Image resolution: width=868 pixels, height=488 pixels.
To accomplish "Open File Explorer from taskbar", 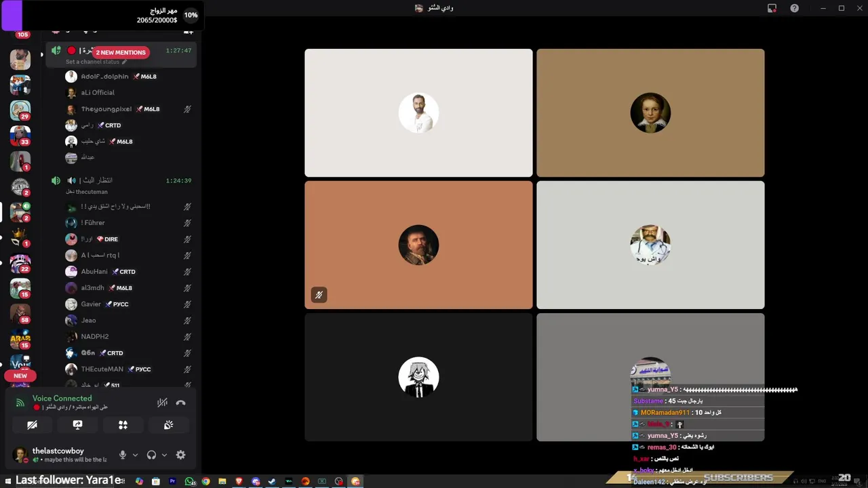I will pos(222,481).
